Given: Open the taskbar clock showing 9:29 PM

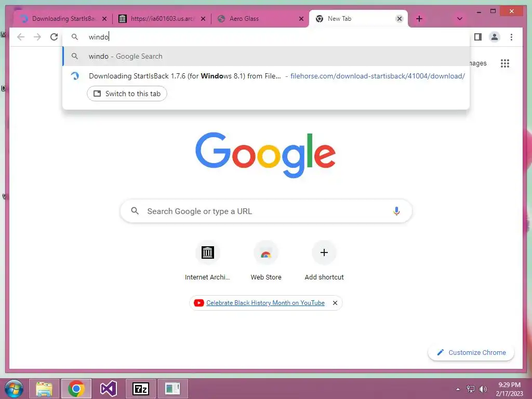Looking at the screenshot, I should click(509, 389).
